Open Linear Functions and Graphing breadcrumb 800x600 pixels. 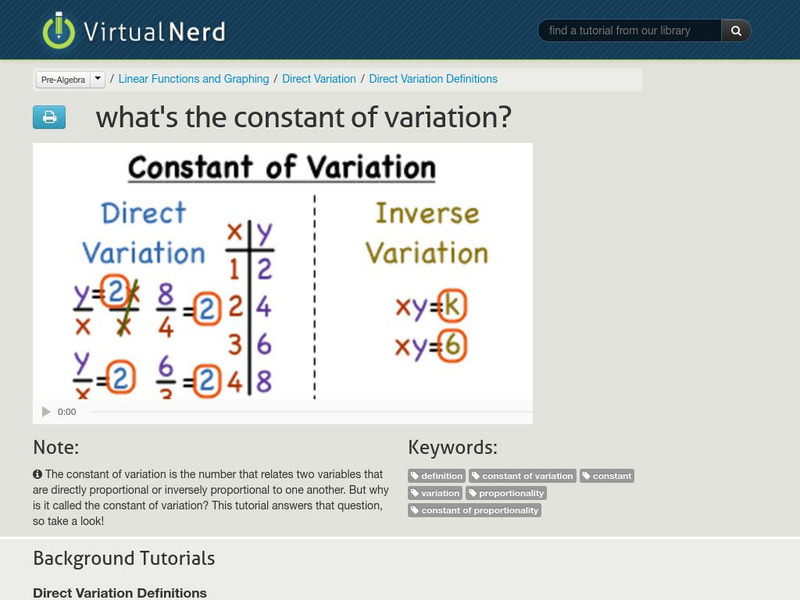coord(194,79)
